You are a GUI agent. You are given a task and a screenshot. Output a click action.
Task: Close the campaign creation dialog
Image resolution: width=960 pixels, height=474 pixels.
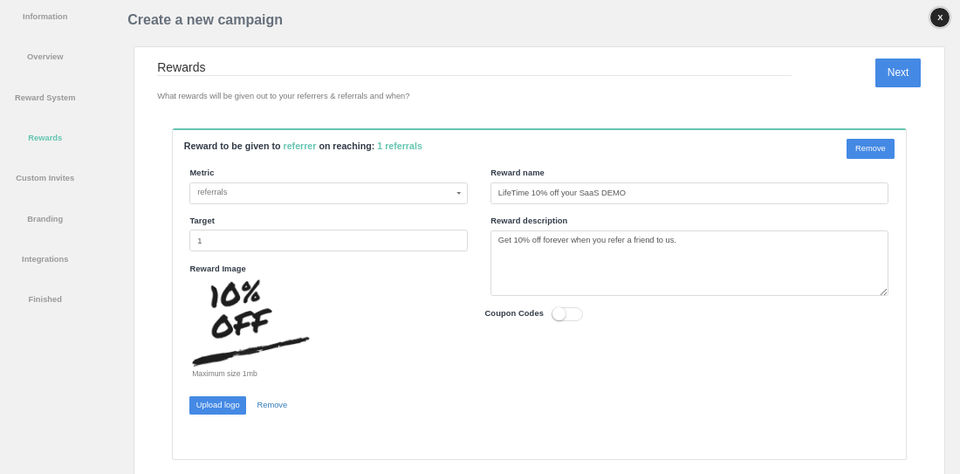[939, 17]
